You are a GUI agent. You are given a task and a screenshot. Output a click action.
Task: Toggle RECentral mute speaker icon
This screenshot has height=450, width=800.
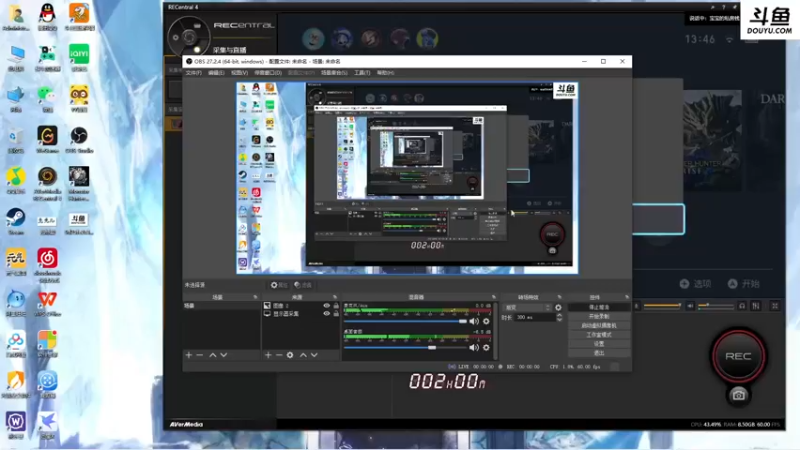(690, 306)
